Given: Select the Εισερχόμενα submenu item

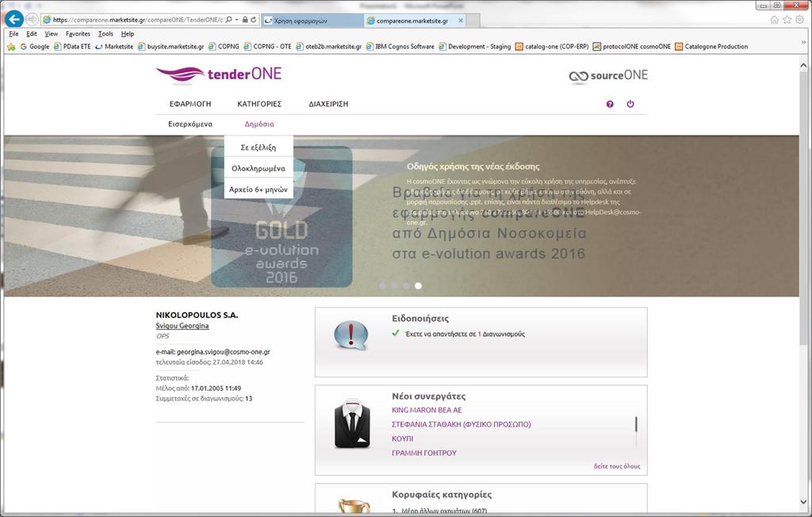Looking at the screenshot, I should point(190,124).
